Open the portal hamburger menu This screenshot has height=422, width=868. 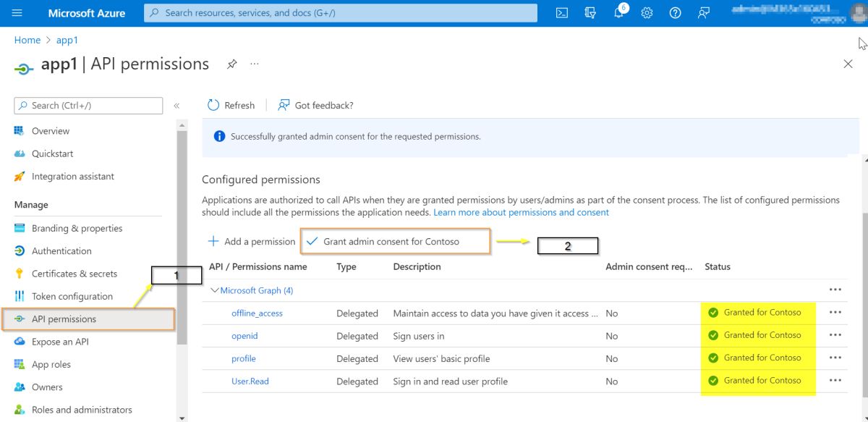[17, 13]
